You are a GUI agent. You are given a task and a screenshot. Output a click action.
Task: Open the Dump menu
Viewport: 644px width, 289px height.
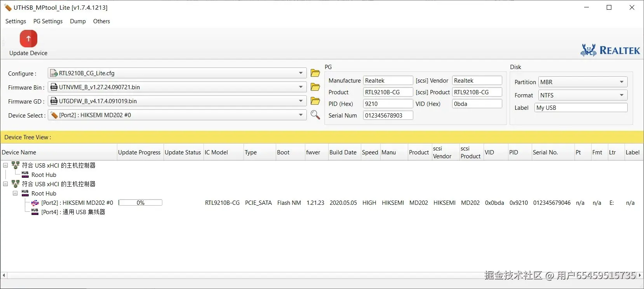78,21
